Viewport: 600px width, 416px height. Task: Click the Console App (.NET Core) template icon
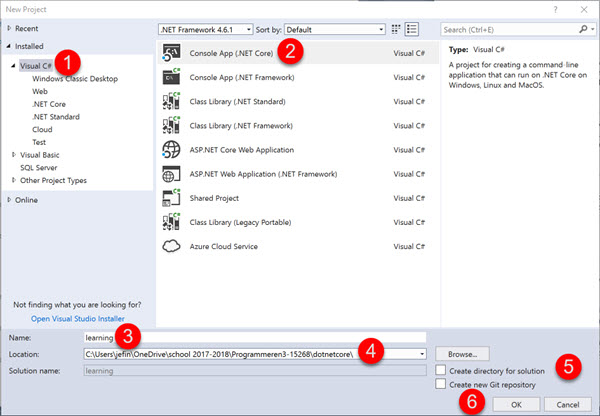(171, 53)
